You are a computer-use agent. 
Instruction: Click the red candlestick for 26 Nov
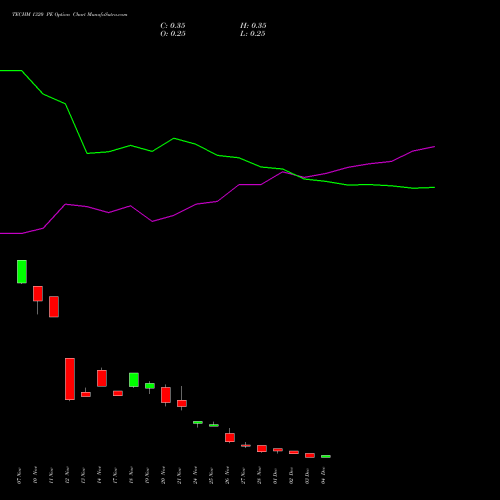(x=230, y=437)
